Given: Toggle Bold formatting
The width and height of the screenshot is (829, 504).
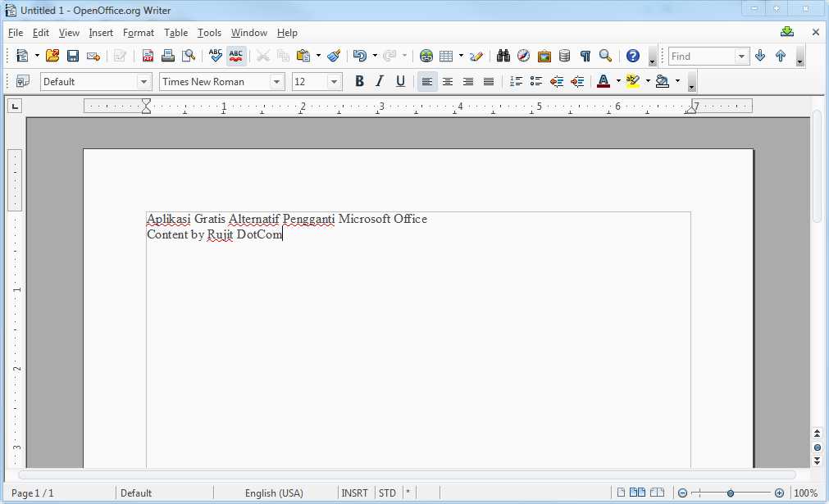Looking at the screenshot, I should 359,81.
